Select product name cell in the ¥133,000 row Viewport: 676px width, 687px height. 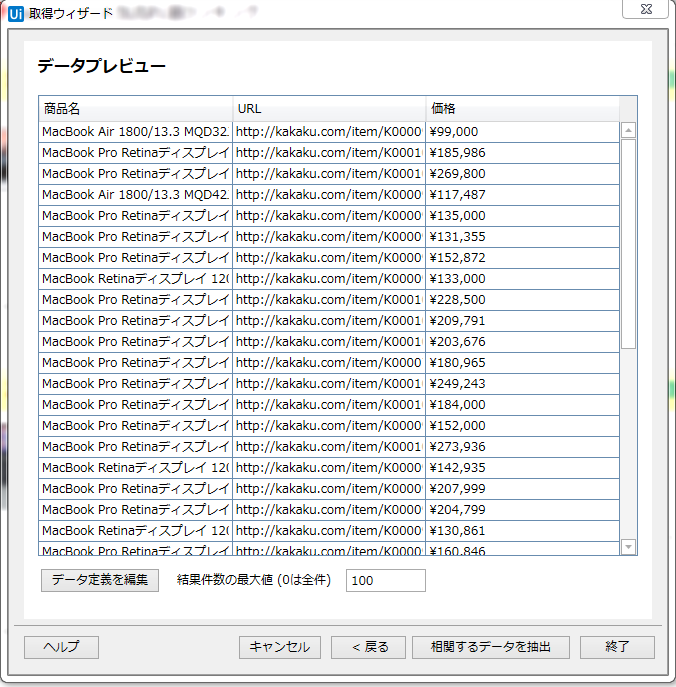135,279
